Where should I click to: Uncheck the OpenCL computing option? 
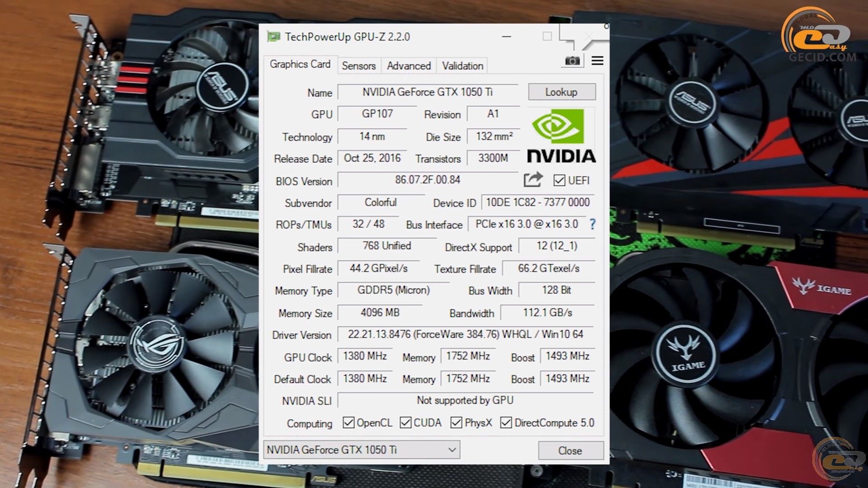(x=348, y=423)
